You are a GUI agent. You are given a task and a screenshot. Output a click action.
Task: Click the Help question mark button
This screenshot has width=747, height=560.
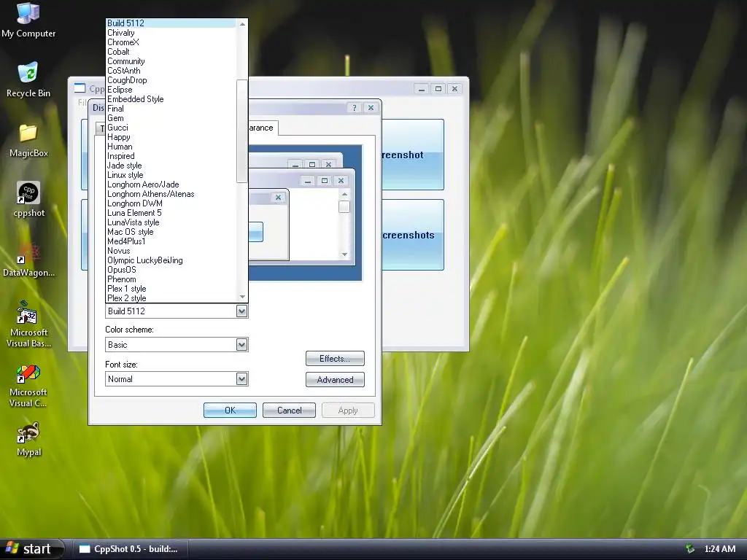tap(354, 108)
